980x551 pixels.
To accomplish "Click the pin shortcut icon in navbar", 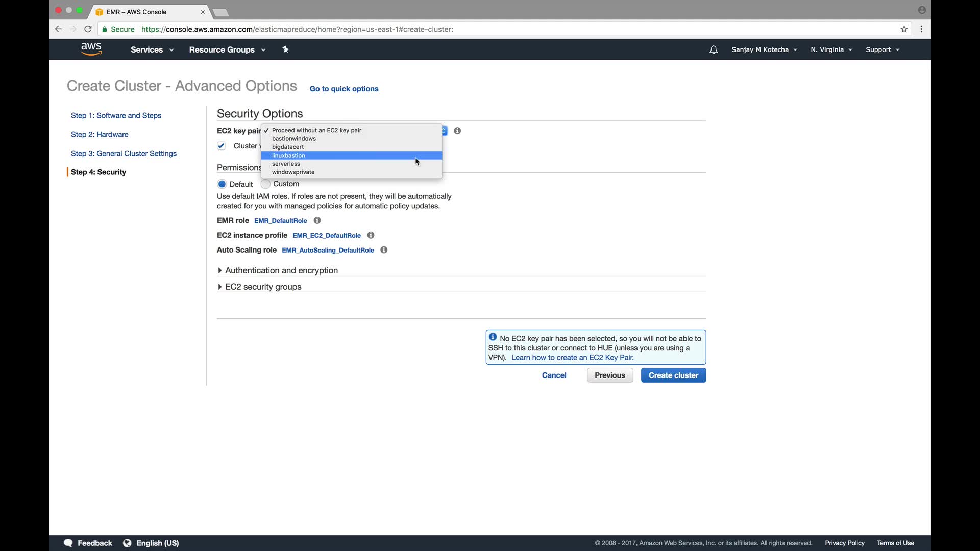I will tap(285, 49).
